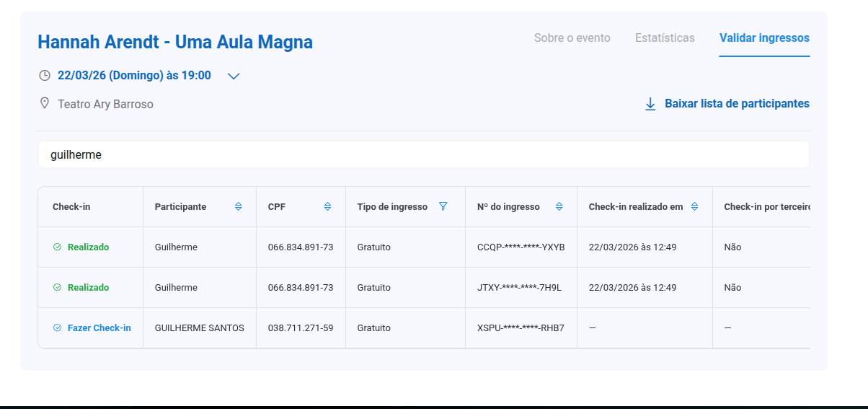Click the Hannah Arendt event title

[x=175, y=42]
